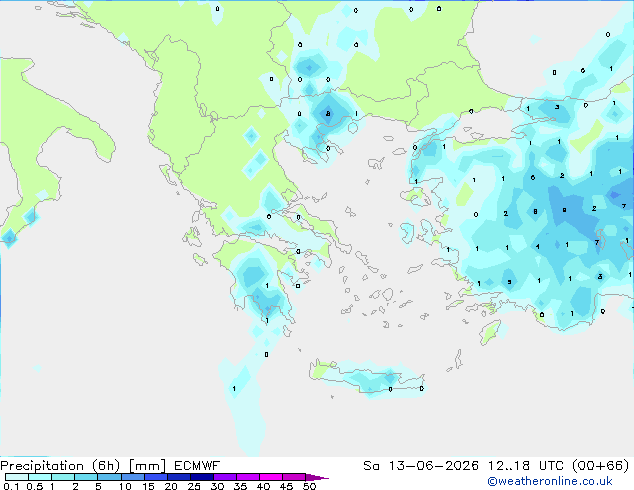Select the 20 mm legend color swatch
The height and width of the screenshot is (490, 634).
[178, 477]
